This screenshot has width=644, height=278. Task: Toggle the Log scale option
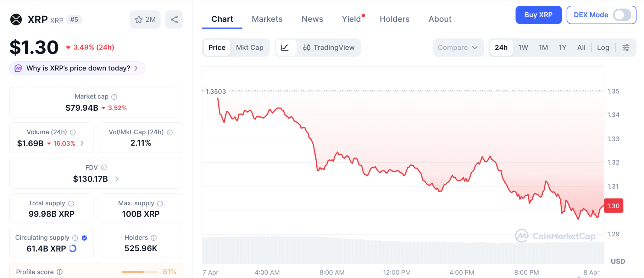tap(603, 48)
